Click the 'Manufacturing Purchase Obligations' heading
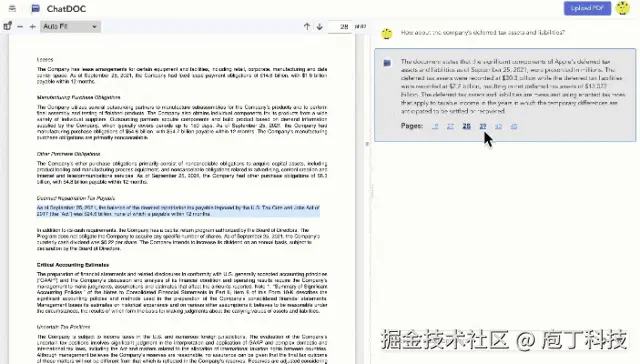This screenshot has width=640, height=364. point(78,98)
